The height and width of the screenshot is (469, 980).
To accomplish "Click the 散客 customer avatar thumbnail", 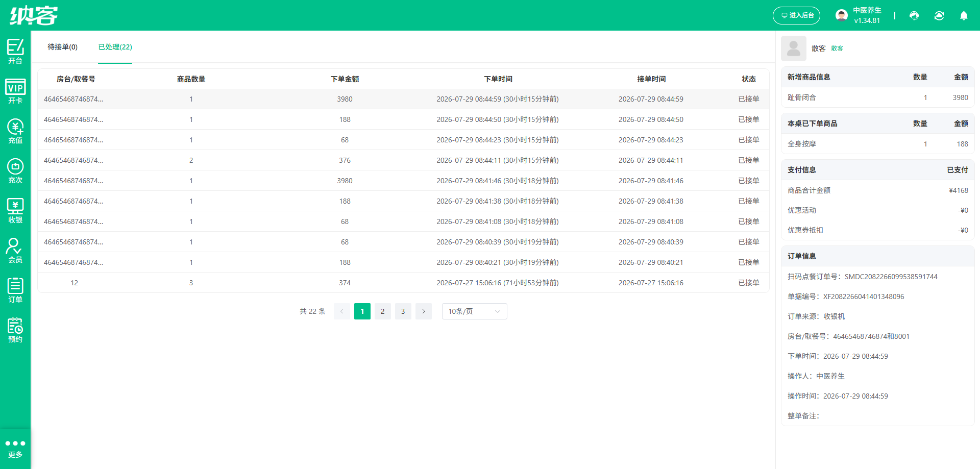I will coord(794,48).
